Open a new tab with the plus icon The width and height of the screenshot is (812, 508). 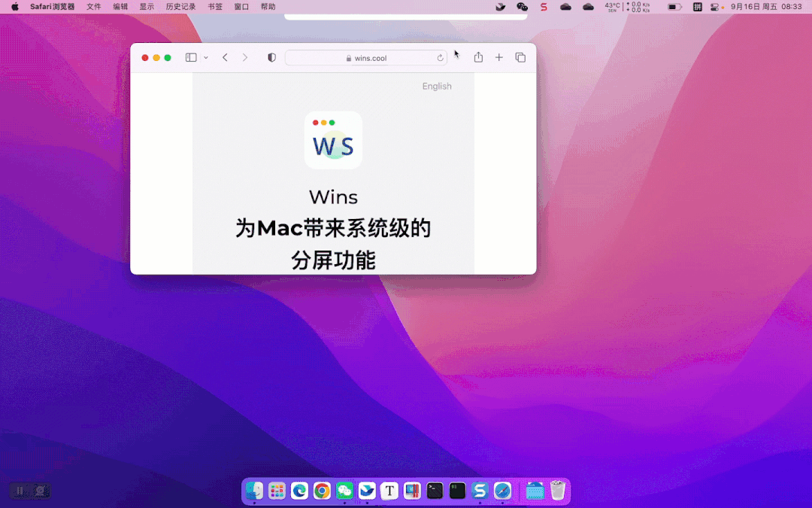pos(498,57)
